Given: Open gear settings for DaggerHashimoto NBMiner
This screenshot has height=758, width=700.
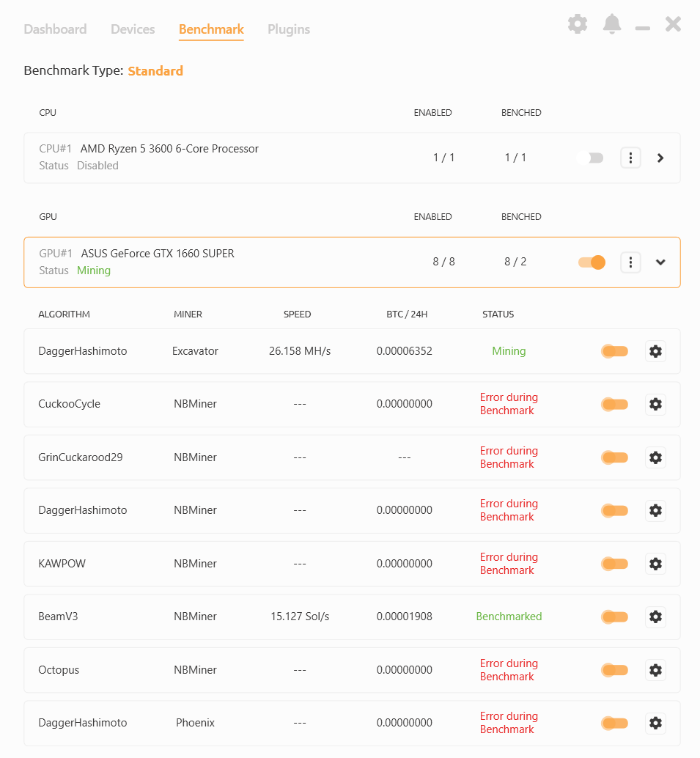Looking at the screenshot, I should [655, 510].
